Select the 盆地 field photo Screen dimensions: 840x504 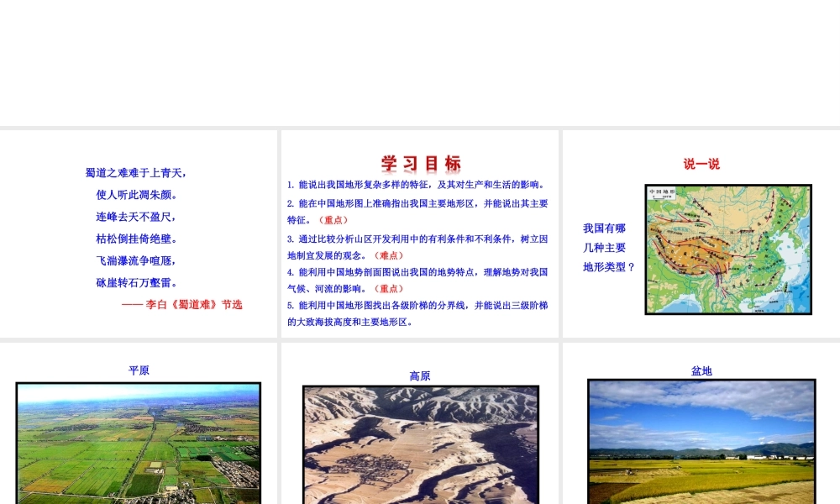701,441
